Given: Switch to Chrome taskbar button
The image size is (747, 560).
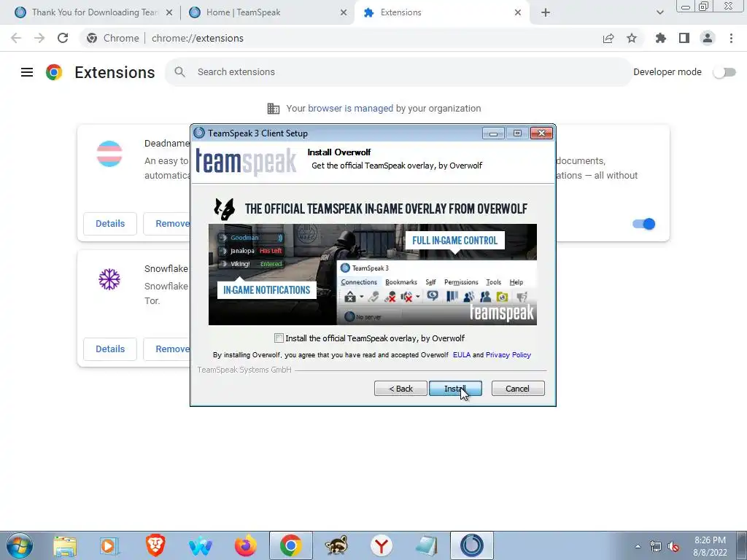Looking at the screenshot, I should [x=290, y=545].
